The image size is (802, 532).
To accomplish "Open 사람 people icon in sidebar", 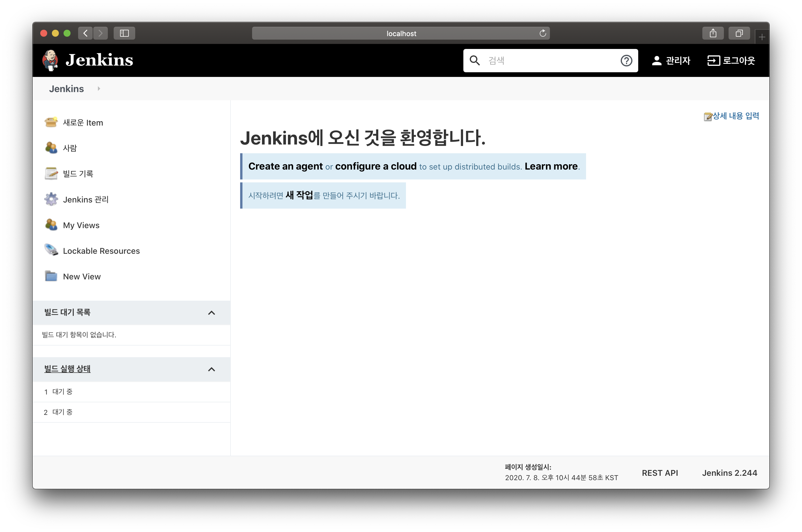I will (x=51, y=148).
